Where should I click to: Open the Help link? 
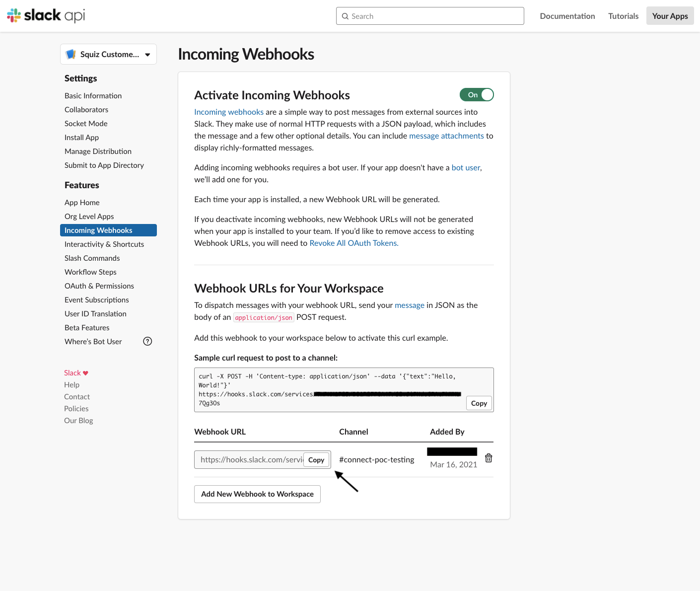[x=71, y=385]
